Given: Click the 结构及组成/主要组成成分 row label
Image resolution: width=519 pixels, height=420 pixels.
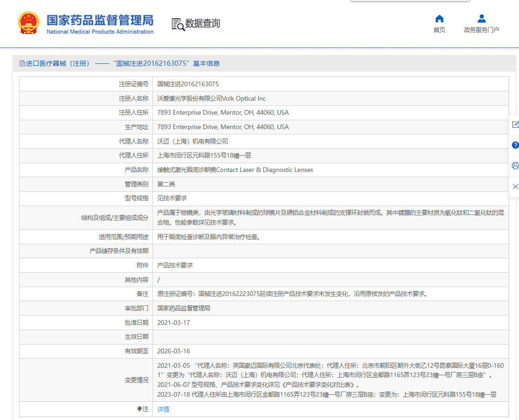Looking at the screenshot, I should 115,217.
